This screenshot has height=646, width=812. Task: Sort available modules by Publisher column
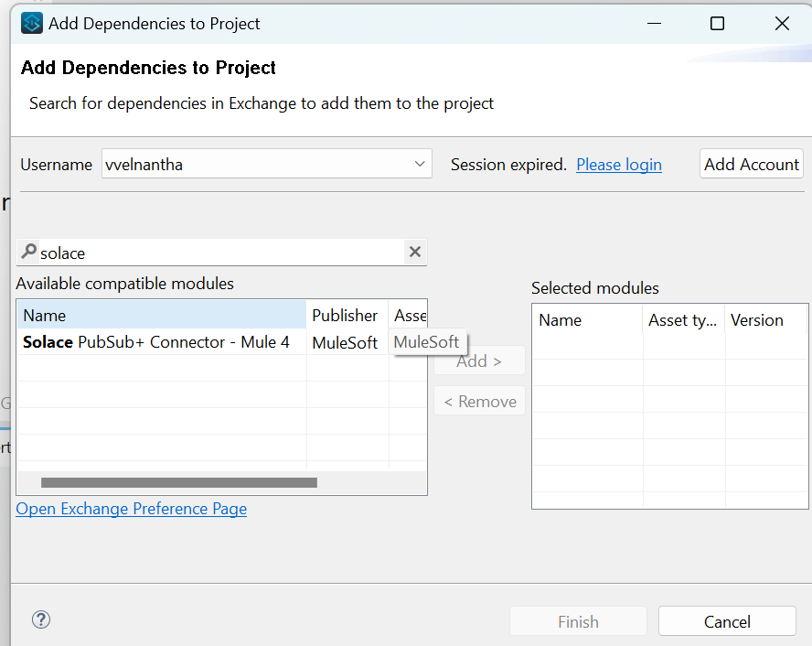click(x=345, y=315)
